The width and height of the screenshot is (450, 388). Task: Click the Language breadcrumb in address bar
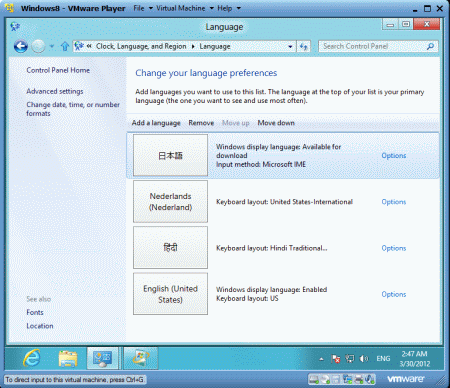[215, 46]
